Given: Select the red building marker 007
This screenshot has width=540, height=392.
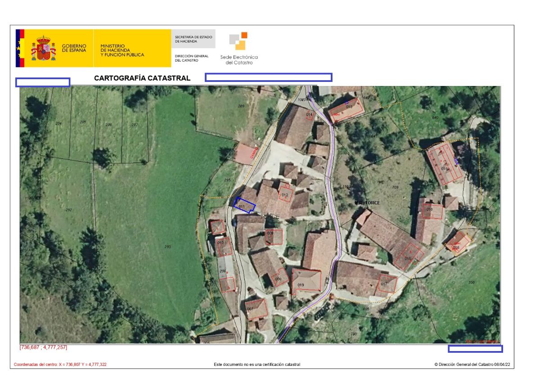Looking at the screenshot, I should click(x=256, y=309).
